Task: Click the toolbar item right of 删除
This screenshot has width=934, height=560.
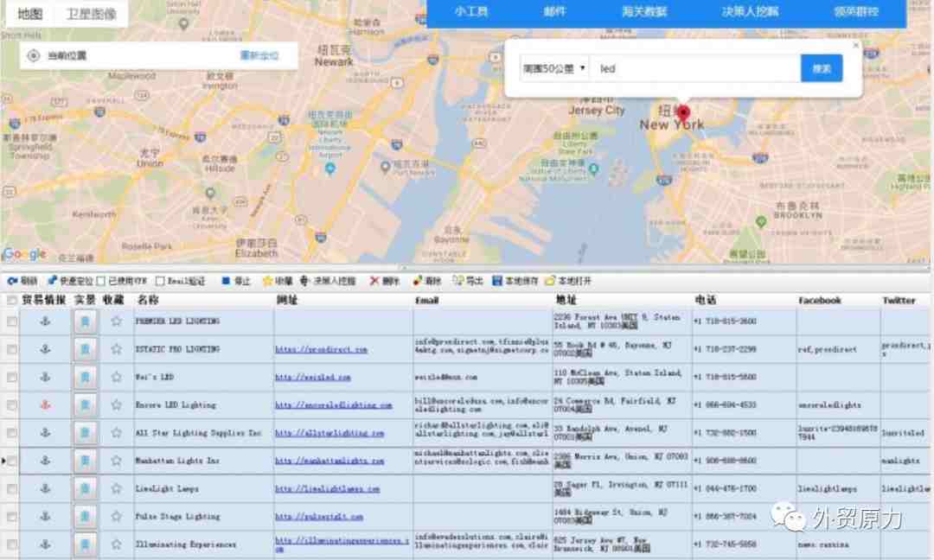Action: (x=427, y=281)
